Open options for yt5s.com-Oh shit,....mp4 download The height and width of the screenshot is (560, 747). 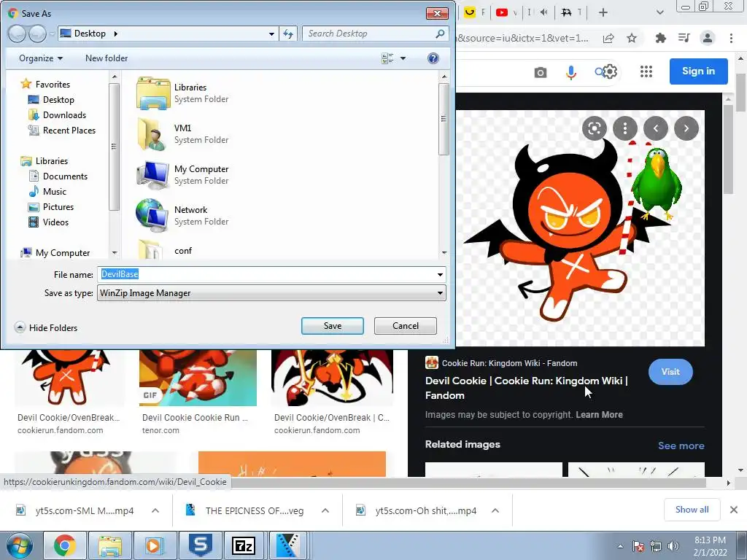495,510
